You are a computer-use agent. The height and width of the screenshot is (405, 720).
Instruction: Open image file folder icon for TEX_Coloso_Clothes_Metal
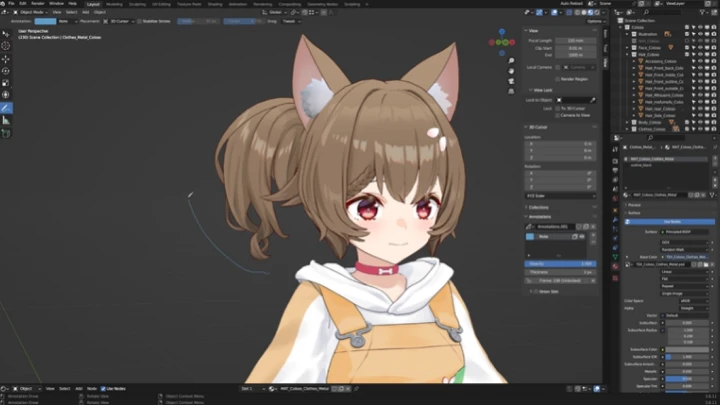click(706, 264)
